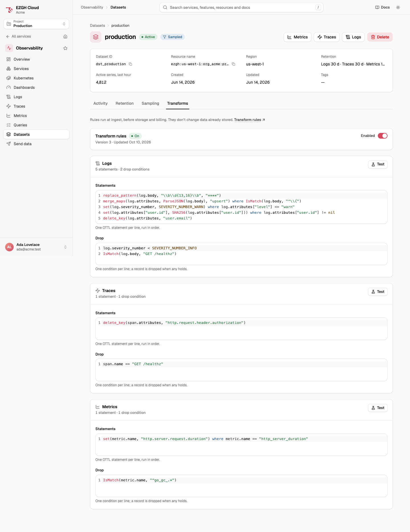Select the Transforms tab
The height and width of the screenshot is (532, 410).
click(178, 103)
